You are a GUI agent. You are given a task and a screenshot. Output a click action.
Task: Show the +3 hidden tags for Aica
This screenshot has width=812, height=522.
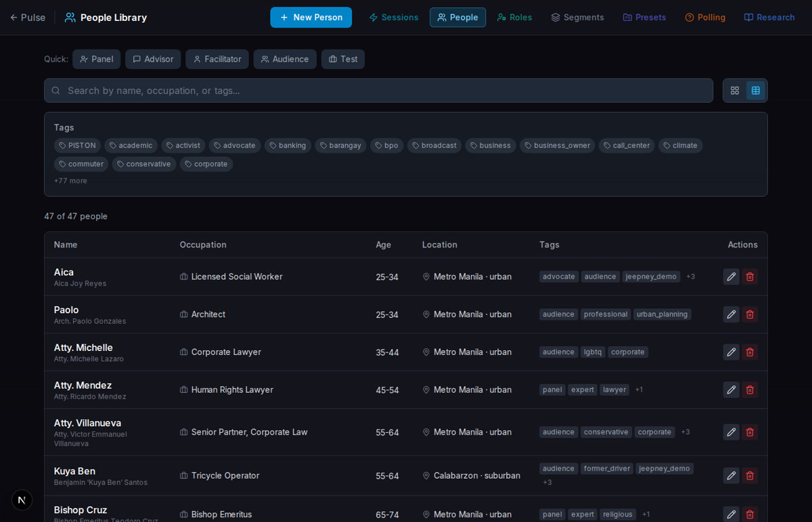(690, 277)
